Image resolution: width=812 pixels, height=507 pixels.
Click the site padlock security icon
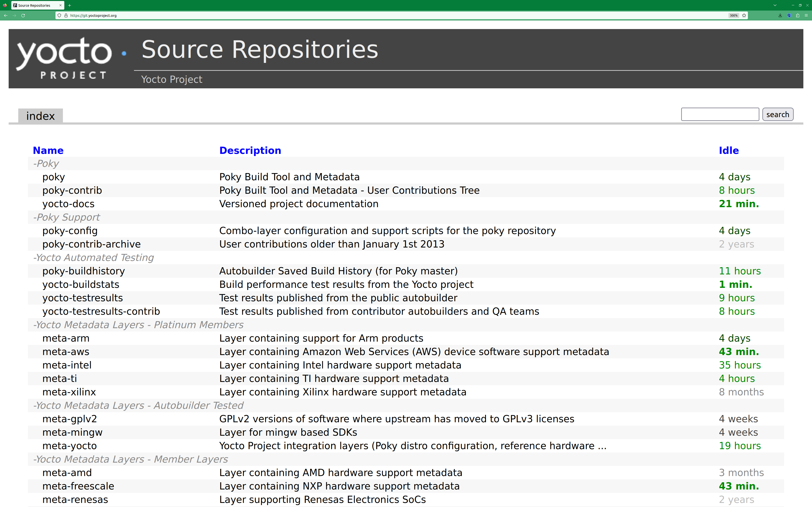[66, 15]
